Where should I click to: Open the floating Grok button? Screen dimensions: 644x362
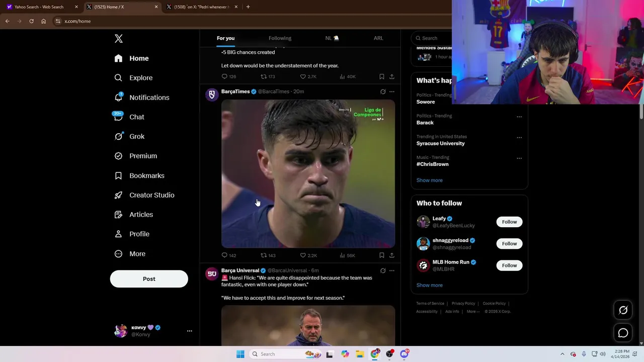pos(623,310)
